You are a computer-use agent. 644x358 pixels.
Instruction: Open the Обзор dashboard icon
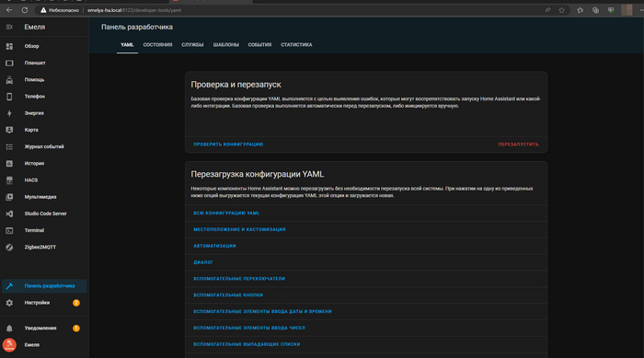click(x=9, y=46)
